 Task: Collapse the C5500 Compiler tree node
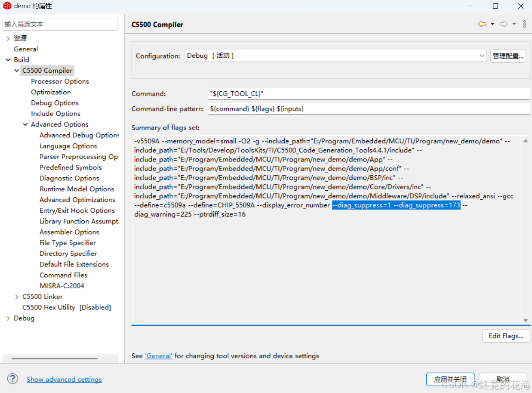pos(16,71)
